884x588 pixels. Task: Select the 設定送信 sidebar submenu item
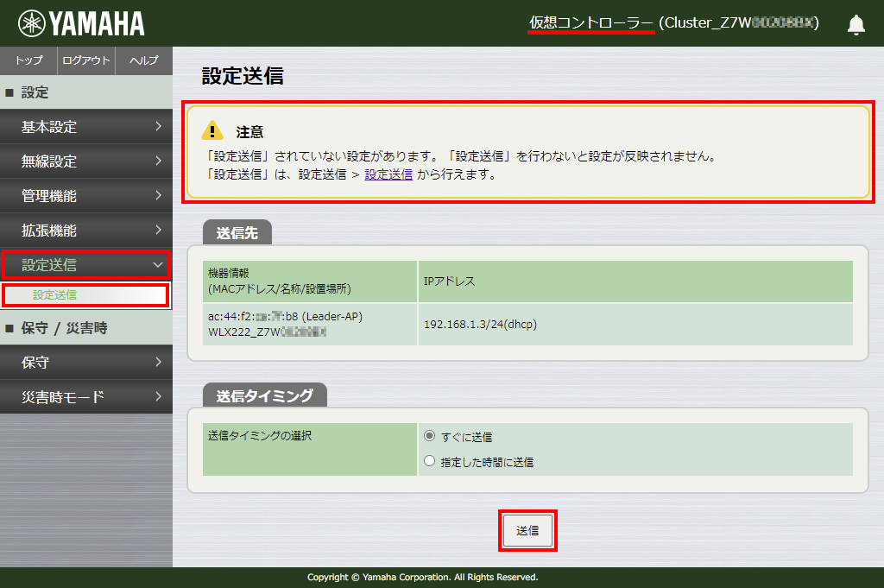[x=85, y=296]
